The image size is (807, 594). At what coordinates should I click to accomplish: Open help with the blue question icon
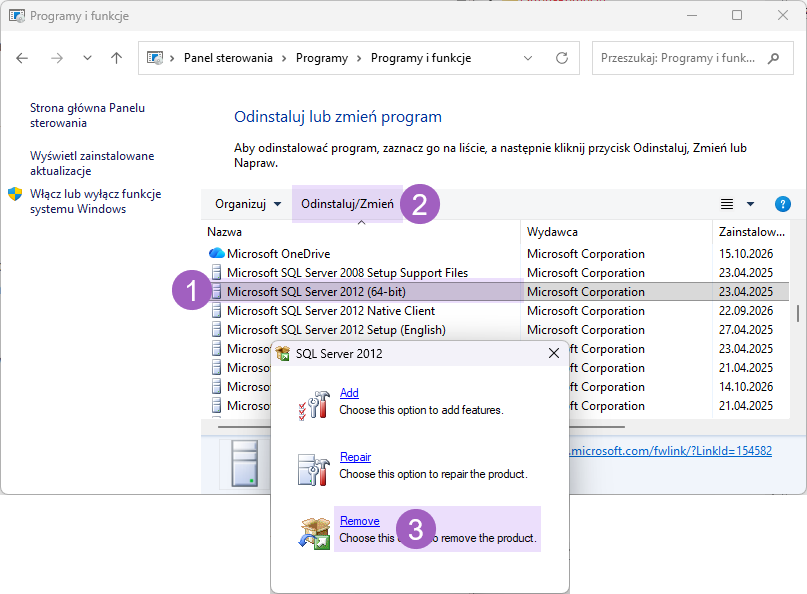pyautogui.click(x=782, y=204)
